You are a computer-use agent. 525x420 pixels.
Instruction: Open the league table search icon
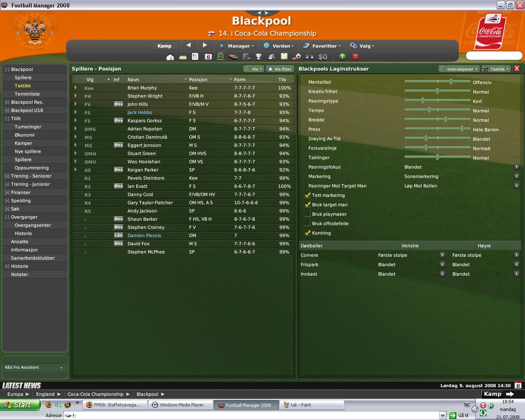246,57
